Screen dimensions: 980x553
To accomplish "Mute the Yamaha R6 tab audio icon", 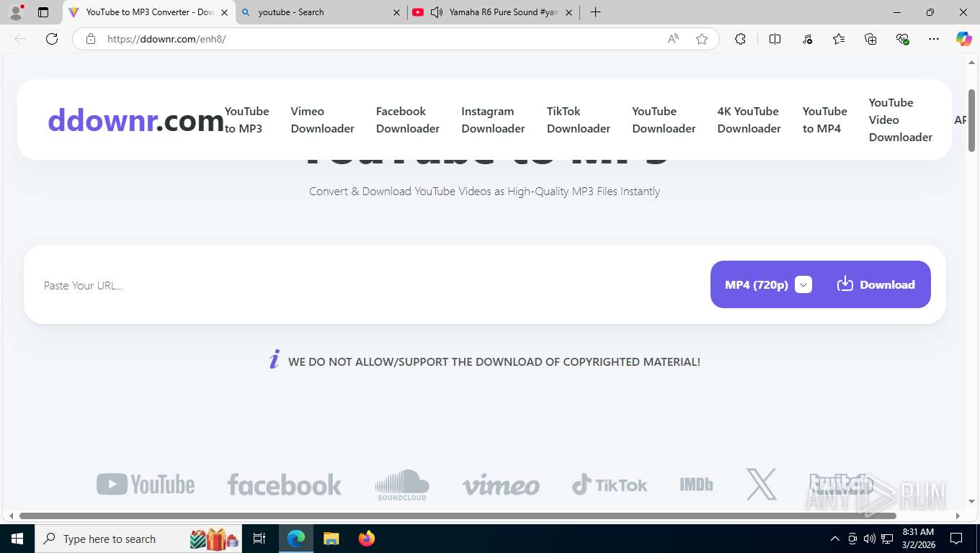I will pos(437,12).
